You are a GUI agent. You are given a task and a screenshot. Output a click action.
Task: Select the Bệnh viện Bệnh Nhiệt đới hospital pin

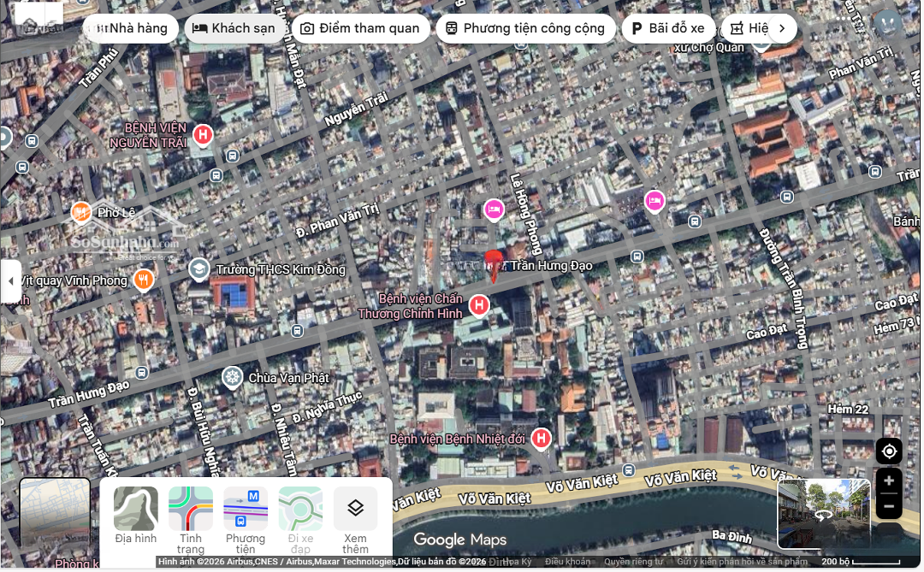coord(540,439)
